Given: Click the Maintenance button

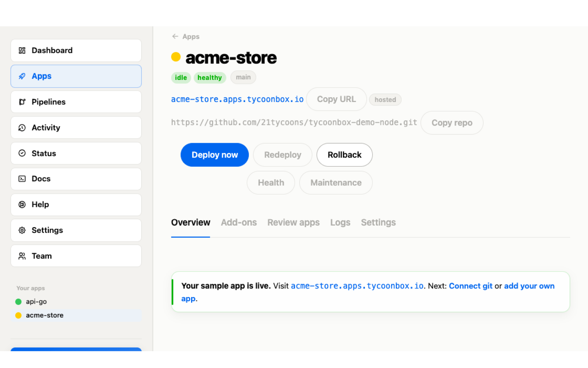Looking at the screenshot, I should [x=336, y=183].
